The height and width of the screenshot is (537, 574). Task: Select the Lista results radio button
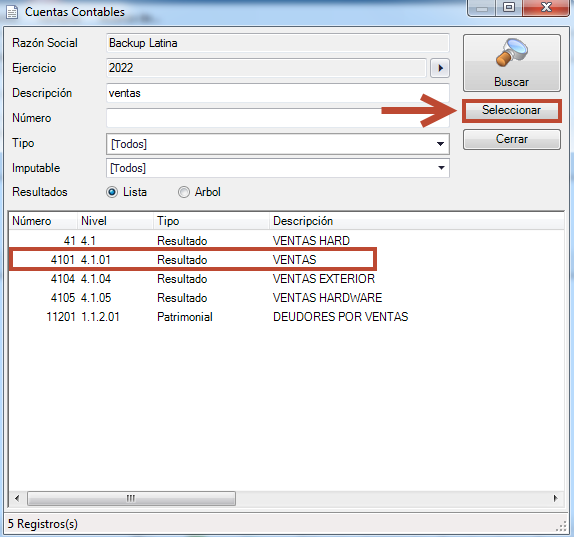click(x=112, y=192)
